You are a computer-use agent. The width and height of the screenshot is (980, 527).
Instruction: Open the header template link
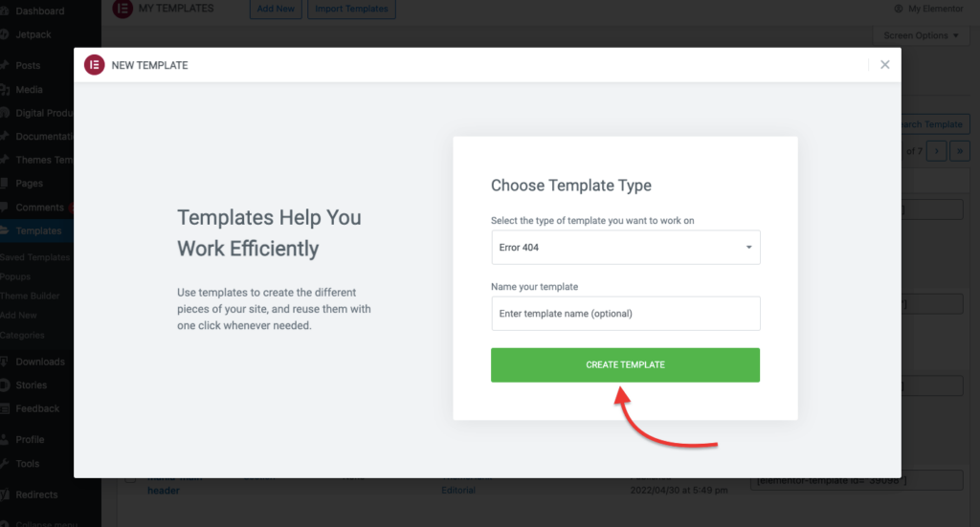pos(163,490)
